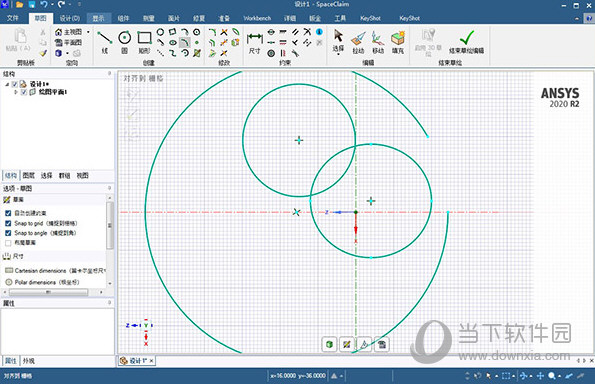Toggle the 设计1 checkbox in structure tree
This screenshot has height=385, width=595.
(14, 84)
